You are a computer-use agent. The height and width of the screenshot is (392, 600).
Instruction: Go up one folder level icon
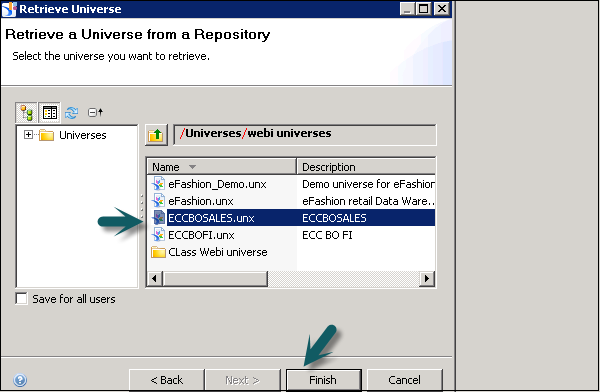[156, 135]
